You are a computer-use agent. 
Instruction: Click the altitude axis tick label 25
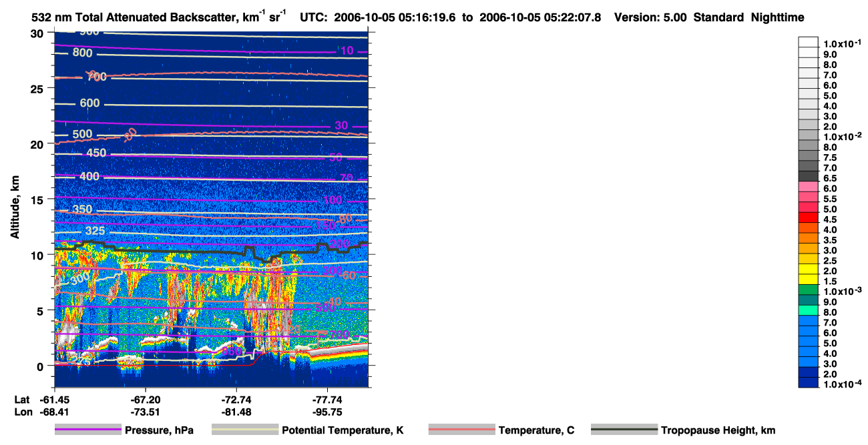point(37,89)
